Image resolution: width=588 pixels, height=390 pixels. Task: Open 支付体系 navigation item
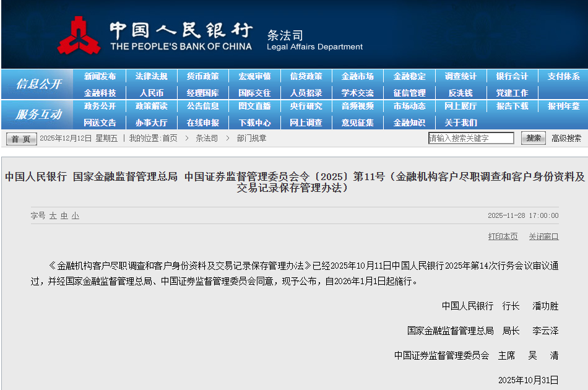point(563,77)
